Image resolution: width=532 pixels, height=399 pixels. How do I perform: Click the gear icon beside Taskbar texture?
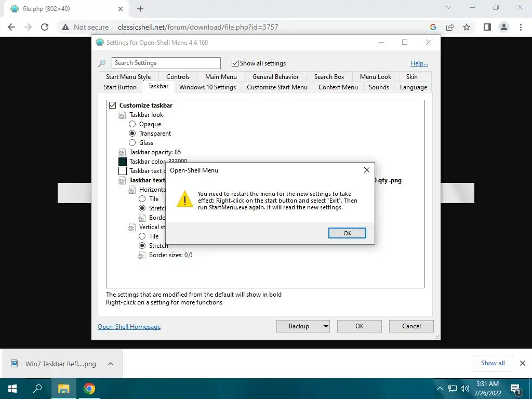pyautogui.click(x=122, y=181)
